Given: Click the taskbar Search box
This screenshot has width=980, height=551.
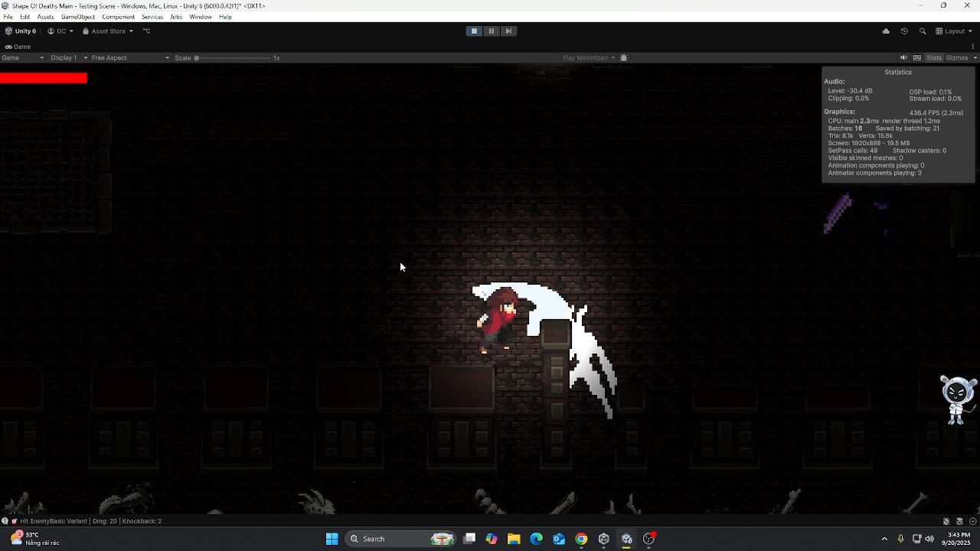Looking at the screenshot, I should click(402, 539).
